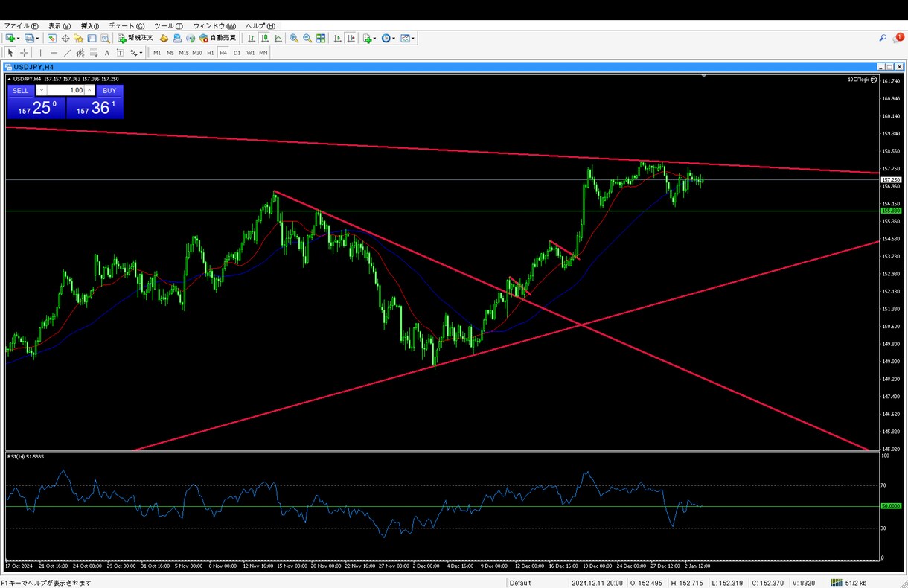The width and height of the screenshot is (908, 588).
Task: Open the search magnifier icon
Action: [883, 38]
